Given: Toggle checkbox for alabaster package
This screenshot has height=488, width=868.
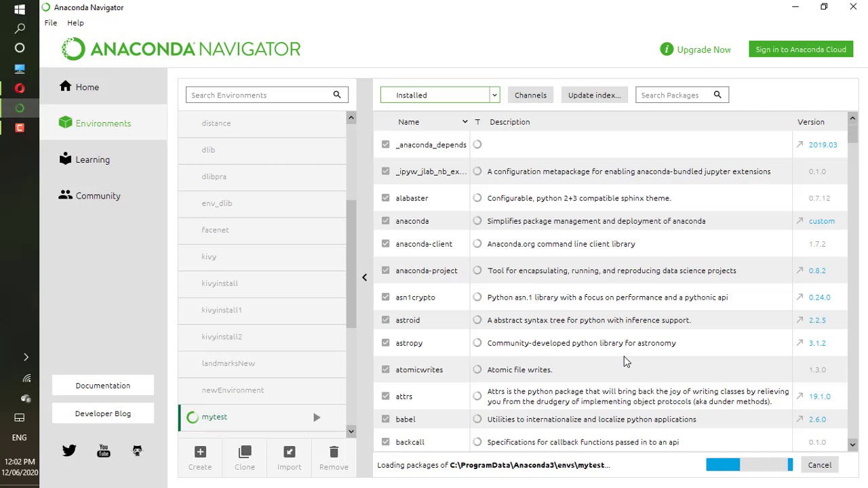Looking at the screenshot, I should (386, 198).
